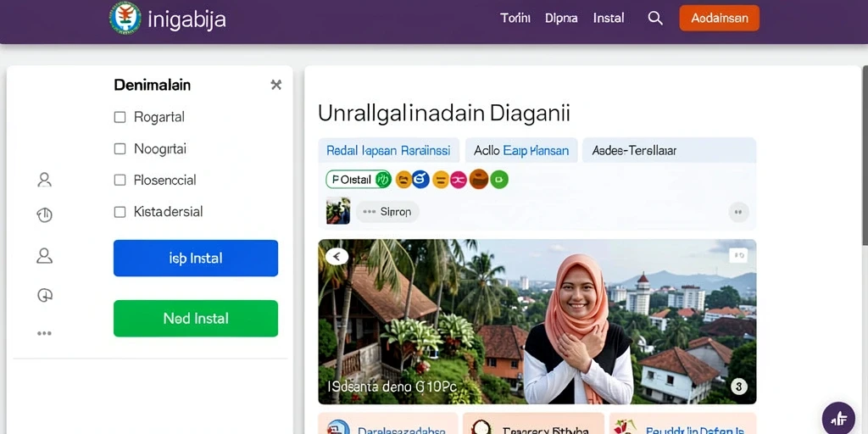Click the lower person icon in sidebar
The image size is (868, 434).
(x=44, y=255)
